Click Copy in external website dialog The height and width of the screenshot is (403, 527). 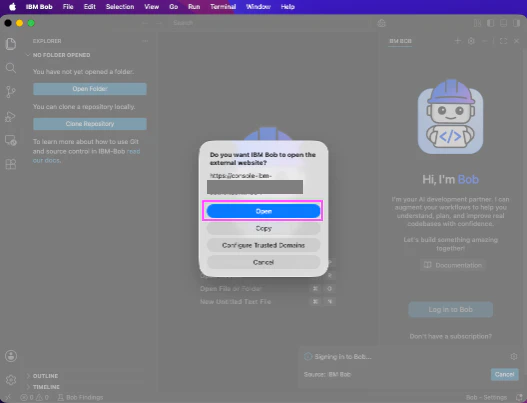click(264, 228)
